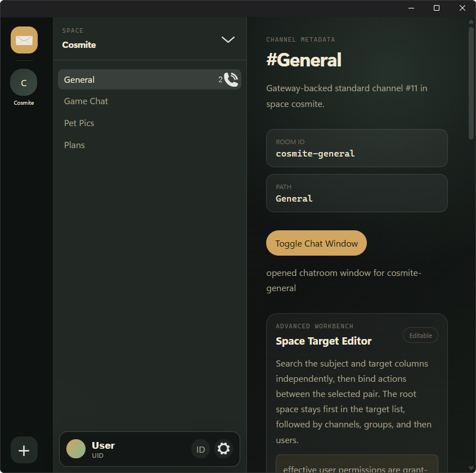Screen dimensions: 476x473
Task: Click the #General channel heading
Action: coord(304,60)
